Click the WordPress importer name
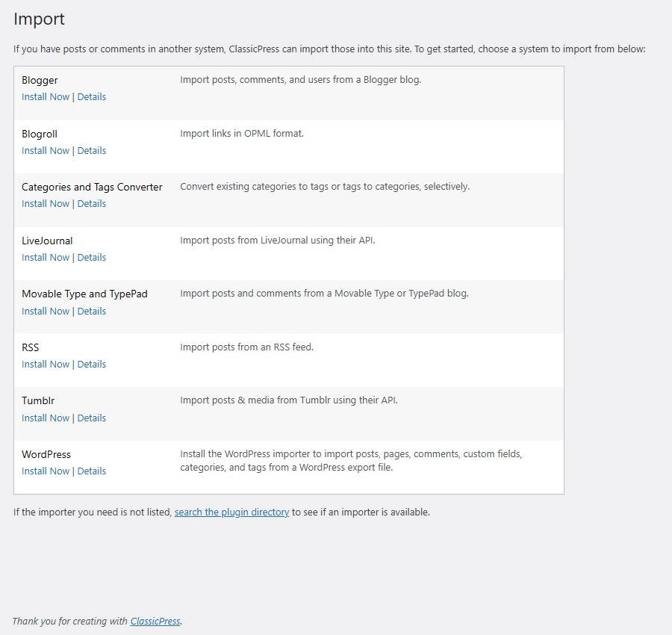This screenshot has height=635, width=672. point(46,454)
